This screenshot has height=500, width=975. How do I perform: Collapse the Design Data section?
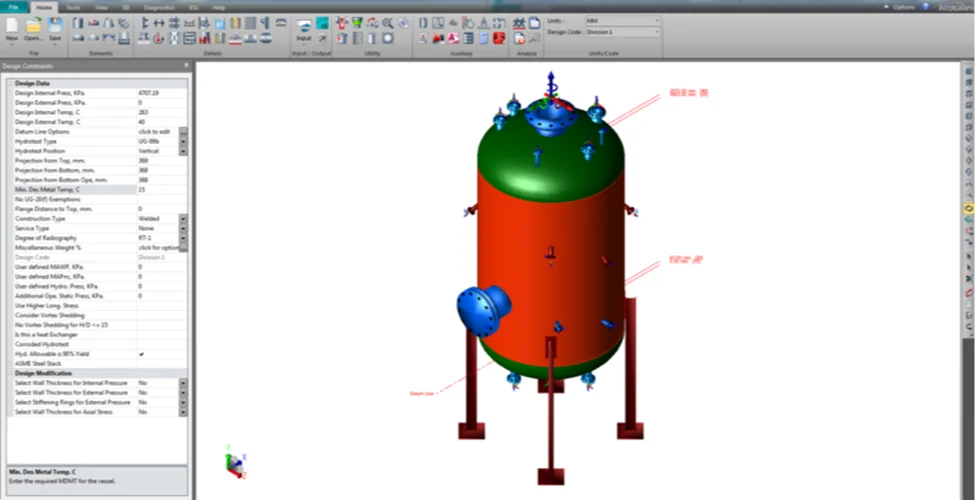(x=11, y=83)
